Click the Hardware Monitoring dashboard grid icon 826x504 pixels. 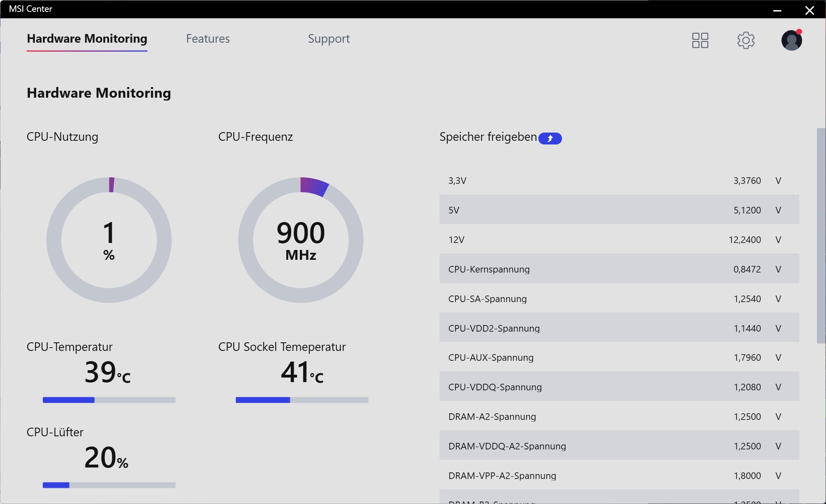tap(701, 39)
